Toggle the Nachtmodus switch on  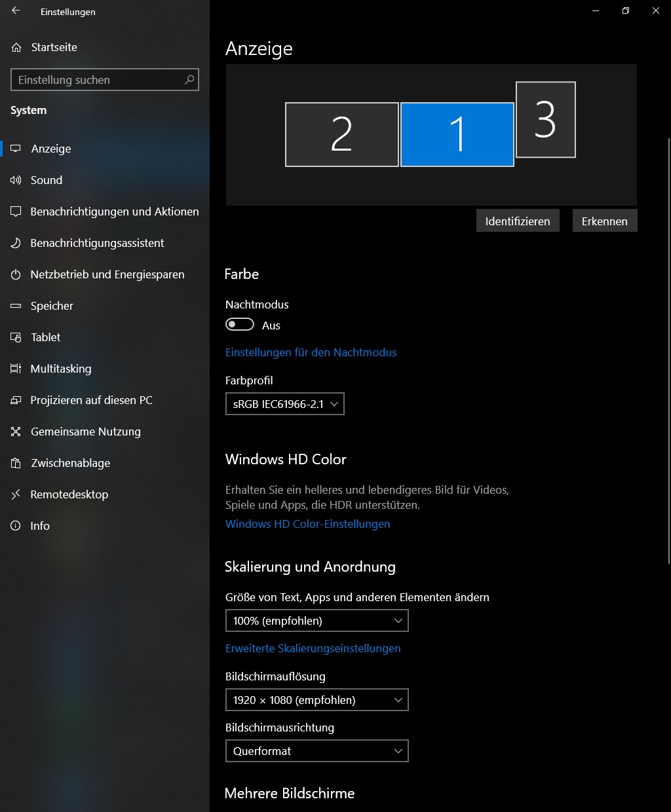pos(240,325)
